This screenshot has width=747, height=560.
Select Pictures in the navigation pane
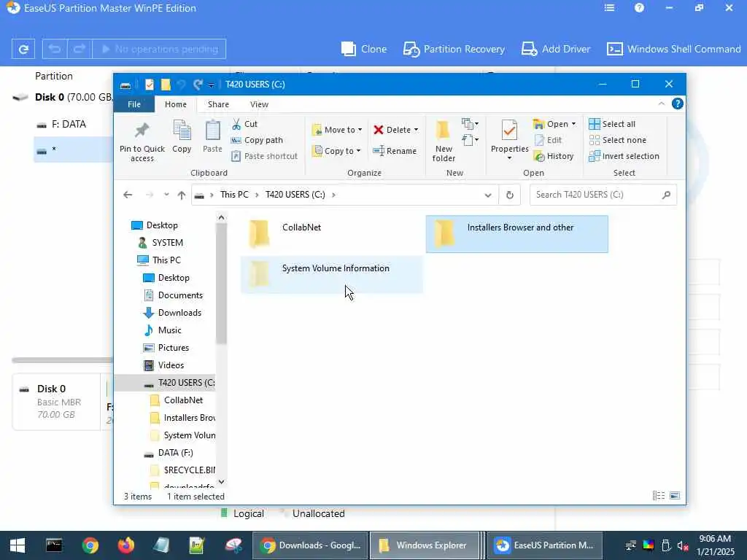pos(174,348)
